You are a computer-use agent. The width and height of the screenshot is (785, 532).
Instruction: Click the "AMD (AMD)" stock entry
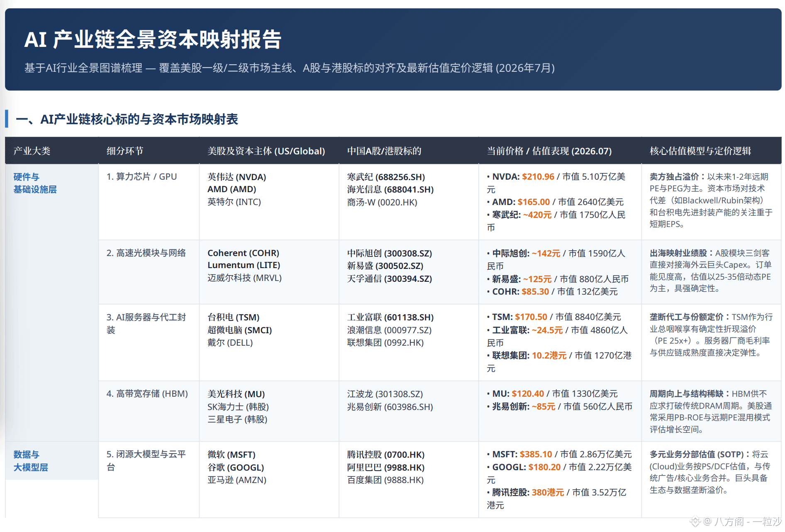click(x=232, y=189)
